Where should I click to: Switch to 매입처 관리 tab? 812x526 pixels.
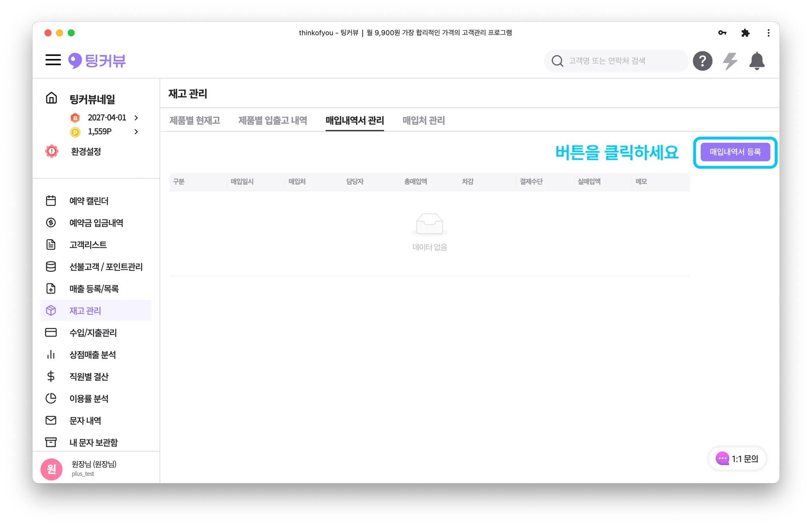pos(423,121)
